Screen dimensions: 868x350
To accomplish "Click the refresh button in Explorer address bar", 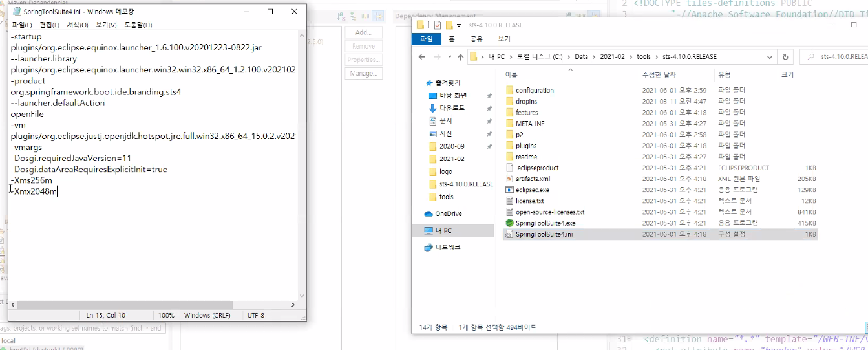I will pos(785,57).
